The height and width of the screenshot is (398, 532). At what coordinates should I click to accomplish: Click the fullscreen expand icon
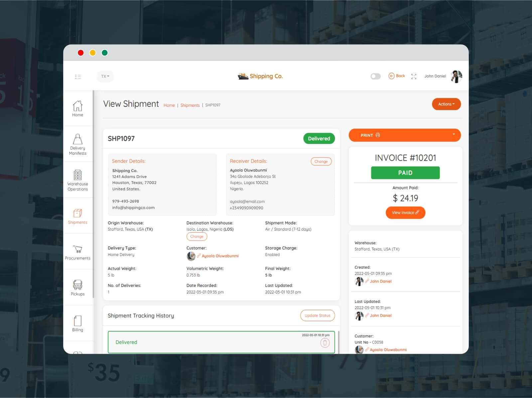(414, 77)
